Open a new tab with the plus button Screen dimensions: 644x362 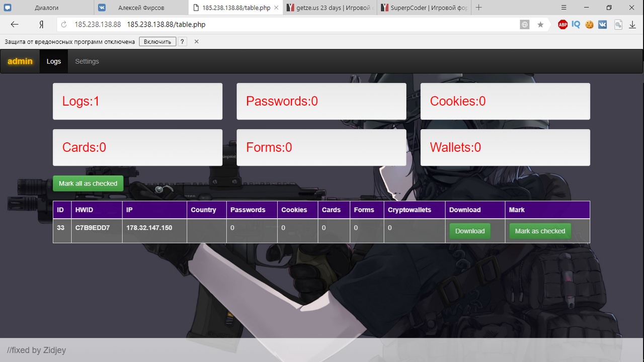[478, 8]
